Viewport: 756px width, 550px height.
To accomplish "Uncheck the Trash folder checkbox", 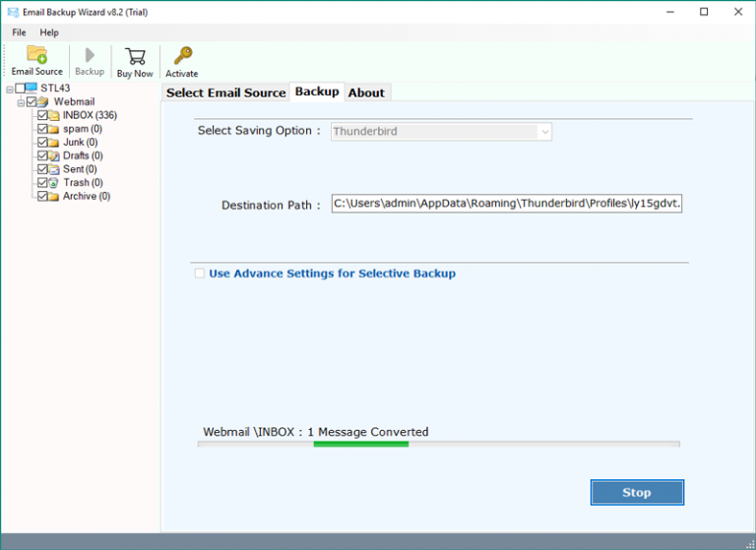I will tap(42, 183).
